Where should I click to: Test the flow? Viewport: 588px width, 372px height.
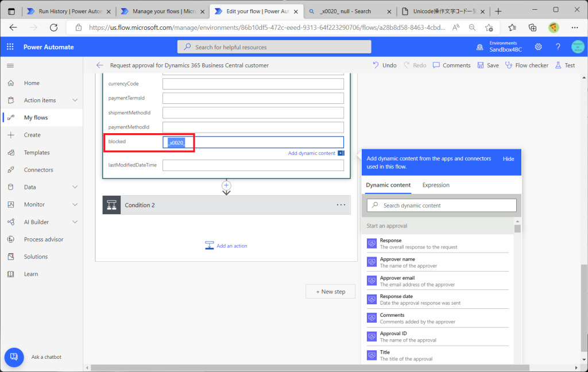click(565, 65)
